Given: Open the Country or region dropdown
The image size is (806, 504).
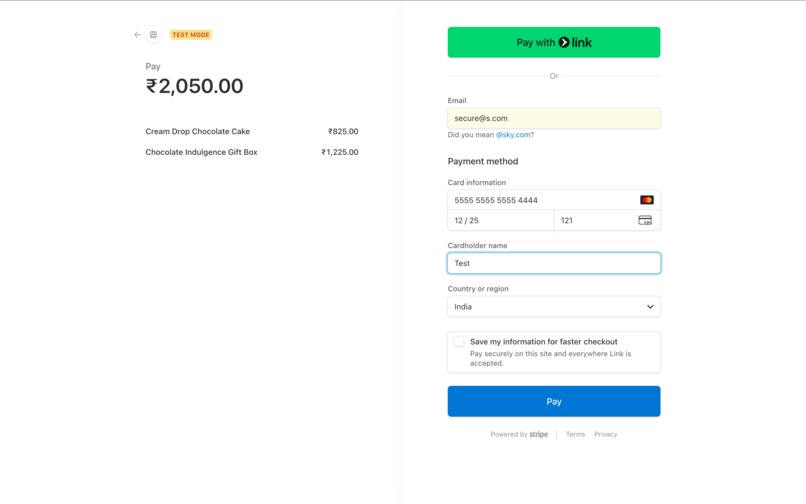Looking at the screenshot, I should tap(554, 307).
